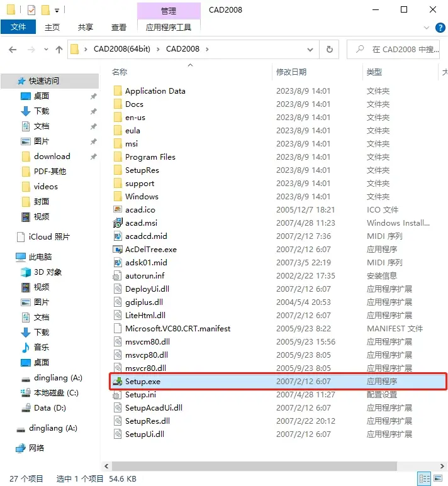Image resolution: width=448 pixels, height=486 pixels.
Task: Click the horizontal scrollbar right arrow
Action: (442, 466)
